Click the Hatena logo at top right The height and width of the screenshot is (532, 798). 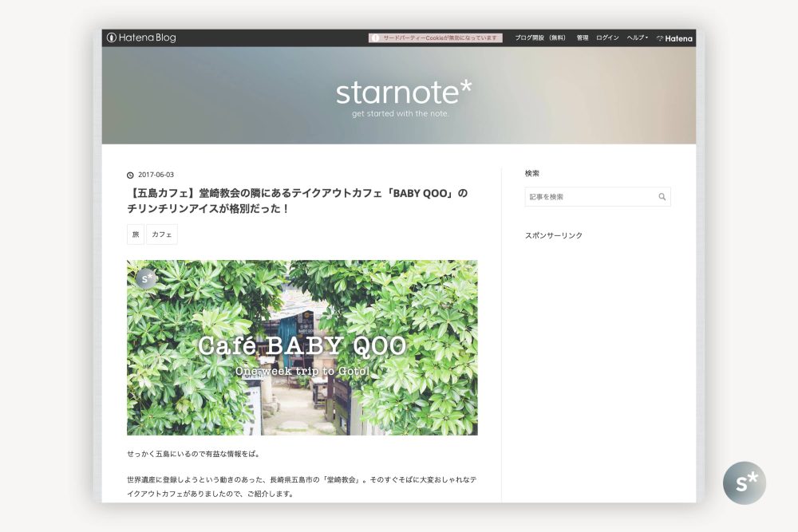(674, 37)
